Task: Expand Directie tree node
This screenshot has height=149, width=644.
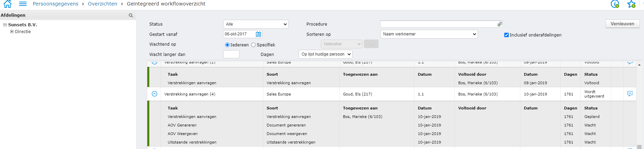Action: point(12,32)
